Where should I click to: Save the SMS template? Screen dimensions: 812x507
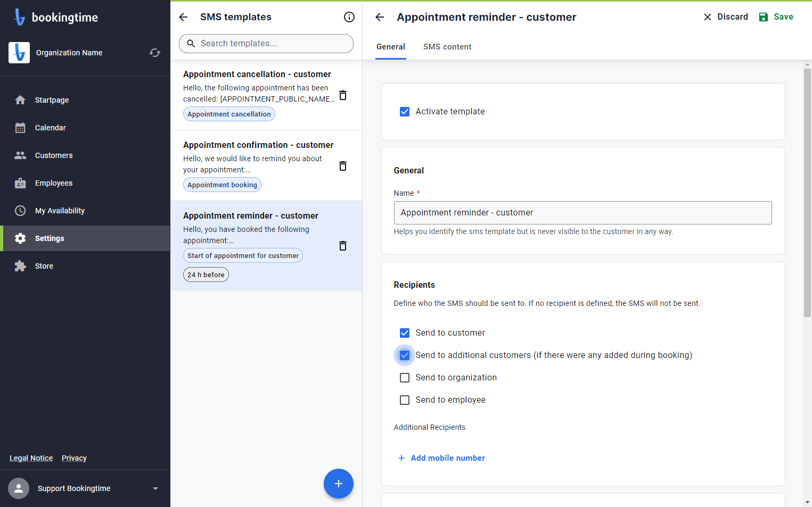pos(776,17)
